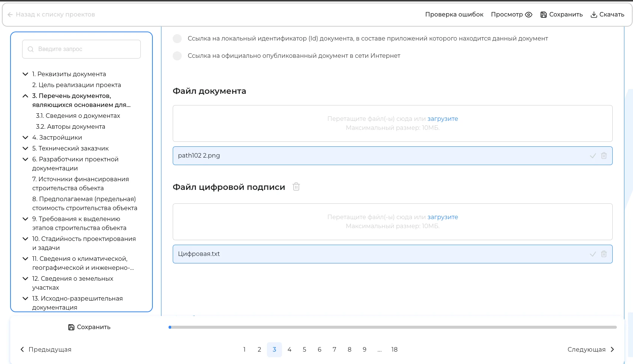Screen dimensions: 633x364
Task: Expand section 4. Застройщики
Action: (25, 138)
